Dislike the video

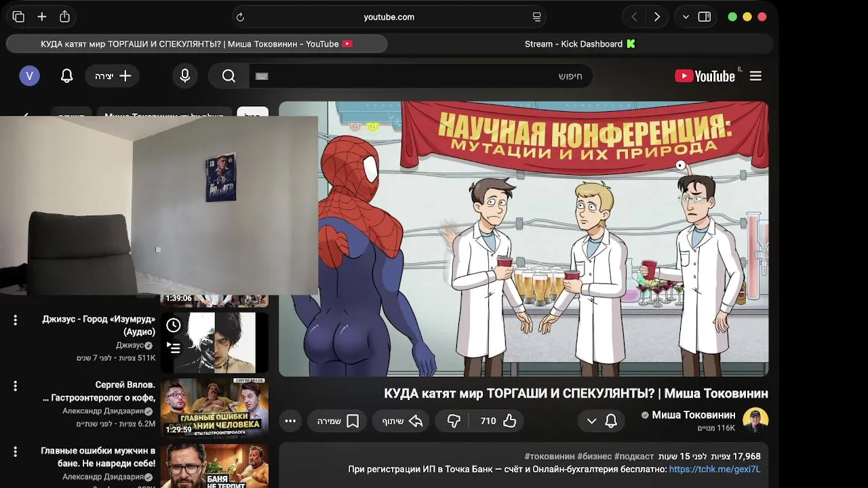(x=454, y=421)
